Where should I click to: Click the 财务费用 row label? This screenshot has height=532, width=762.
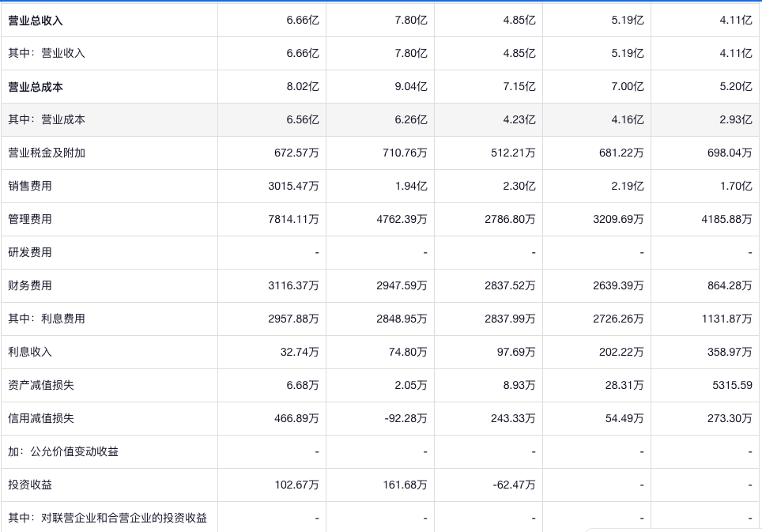tap(30, 286)
